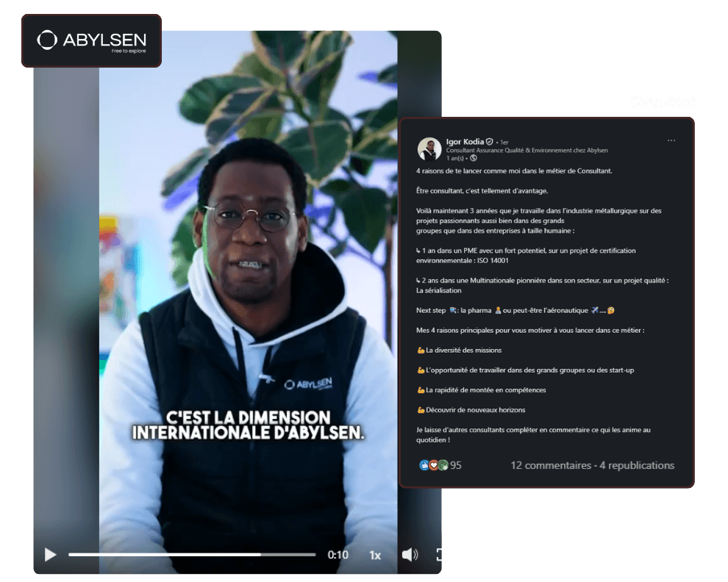The height and width of the screenshot is (582, 728).
Task: Click the globe visibility icon under the name
Action: pyautogui.click(x=473, y=158)
